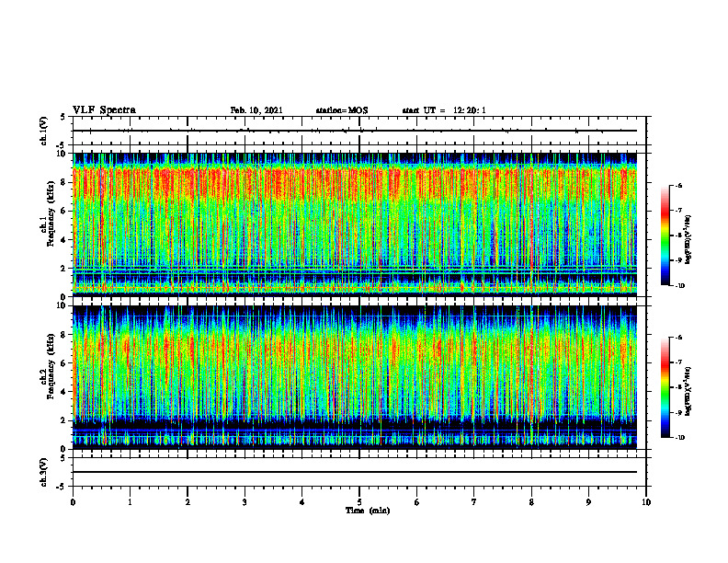728x563 pixels.
Task: Click the ch.3(V) axis label
Action: [43, 472]
